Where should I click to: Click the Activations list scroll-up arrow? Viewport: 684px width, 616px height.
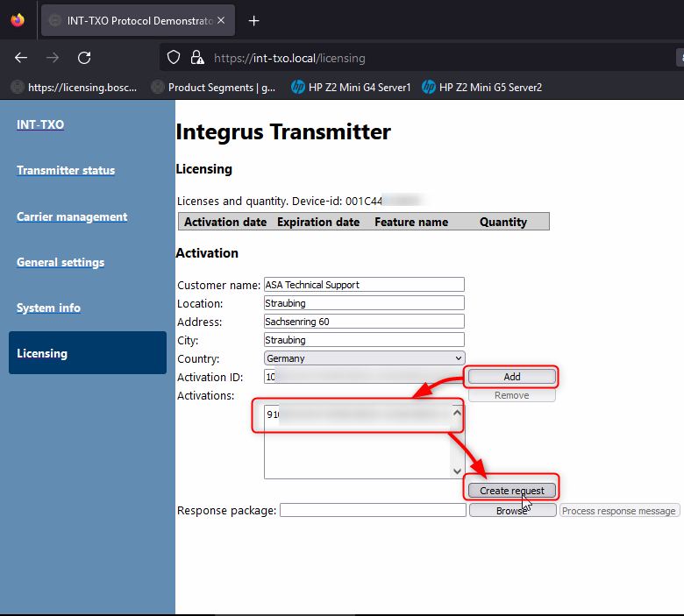[x=457, y=413]
